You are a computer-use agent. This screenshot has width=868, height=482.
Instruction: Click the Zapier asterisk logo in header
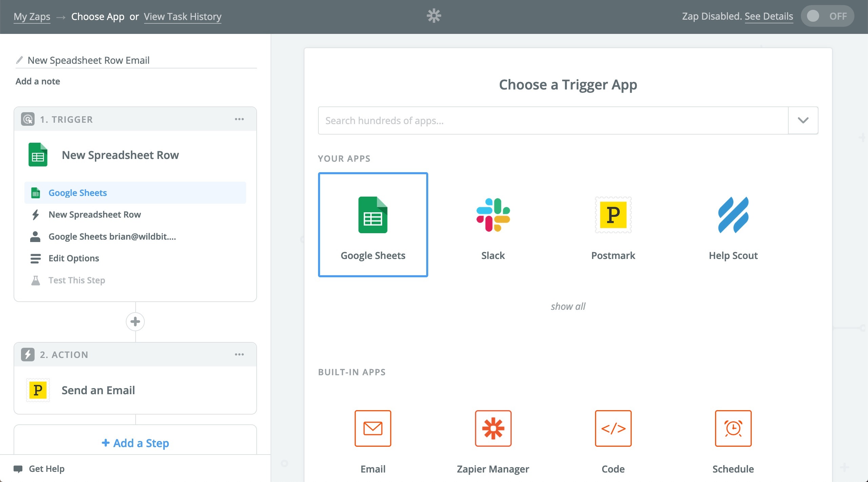point(434,16)
